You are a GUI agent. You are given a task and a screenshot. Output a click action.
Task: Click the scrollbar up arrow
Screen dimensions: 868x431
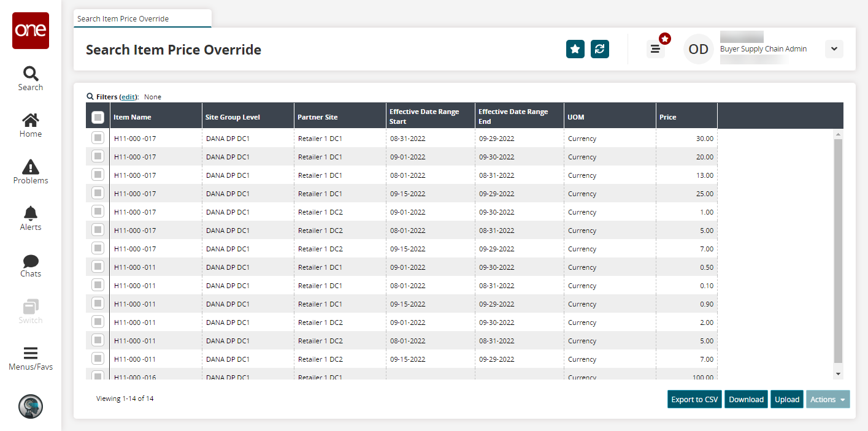[x=838, y=134]
